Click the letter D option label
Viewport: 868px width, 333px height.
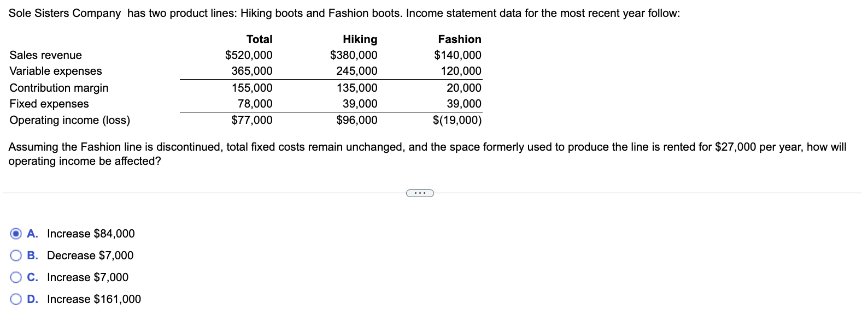coord(32,299)
